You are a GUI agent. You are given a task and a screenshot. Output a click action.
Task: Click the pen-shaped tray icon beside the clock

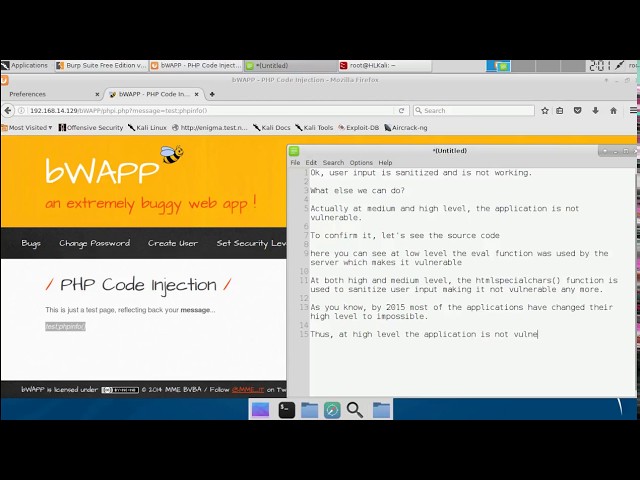click(x=620, y=65)
